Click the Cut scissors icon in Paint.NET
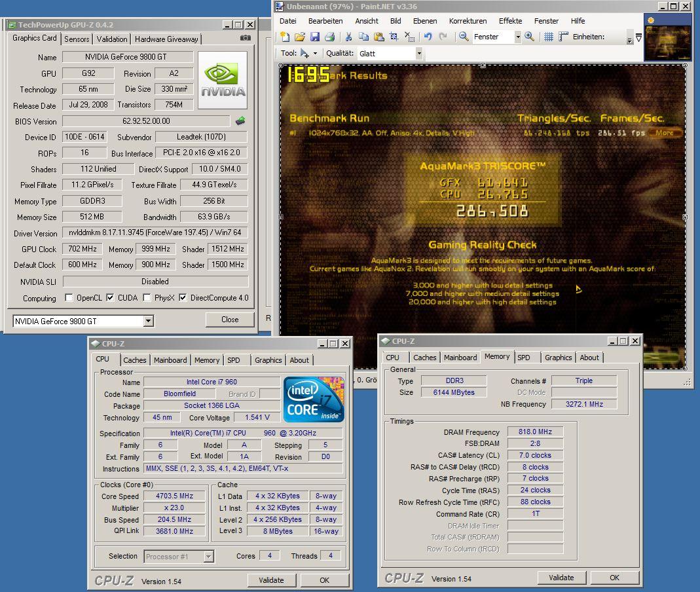700x592 pixels. click(348, 37)
